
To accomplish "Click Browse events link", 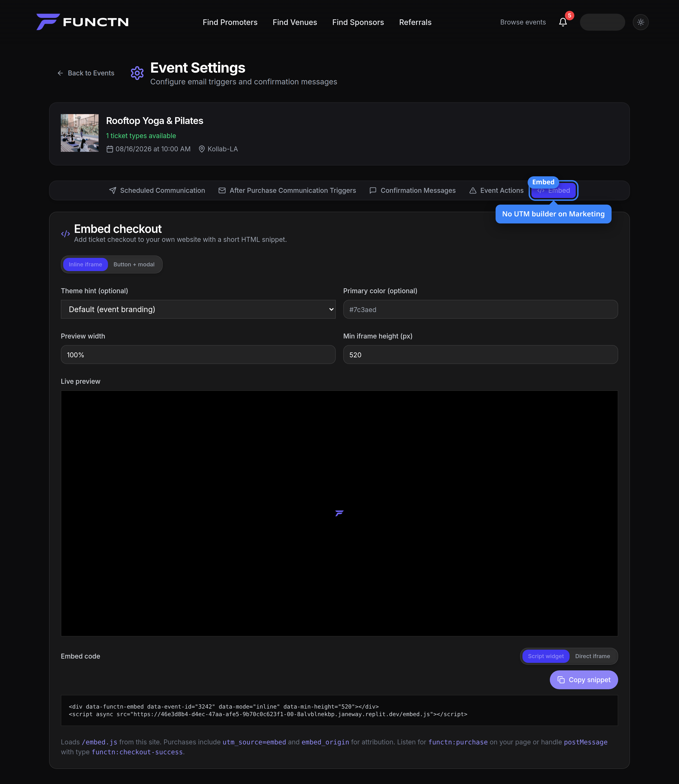I will tap(523, 22).
